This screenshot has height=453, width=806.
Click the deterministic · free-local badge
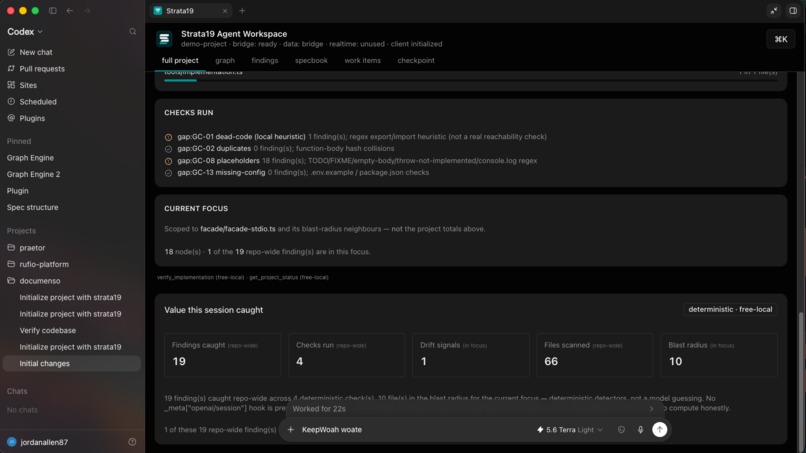click(x=730, y=309)
